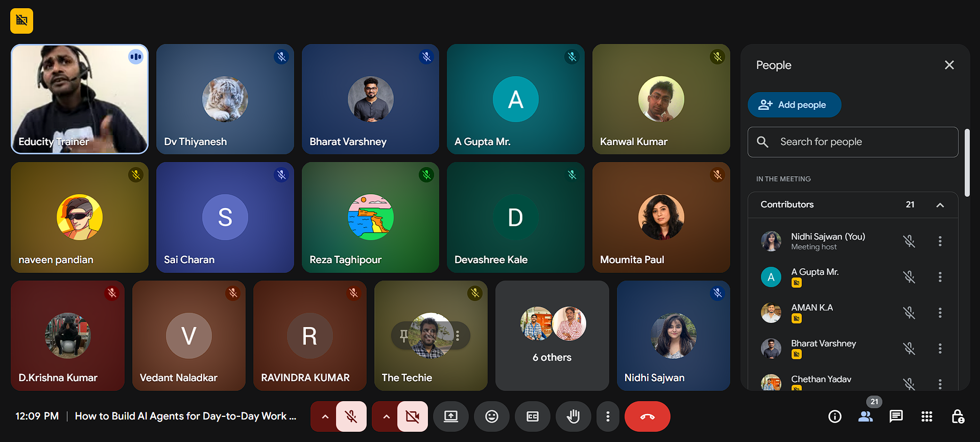Leave the call with red hang-up button

point(648,416)
